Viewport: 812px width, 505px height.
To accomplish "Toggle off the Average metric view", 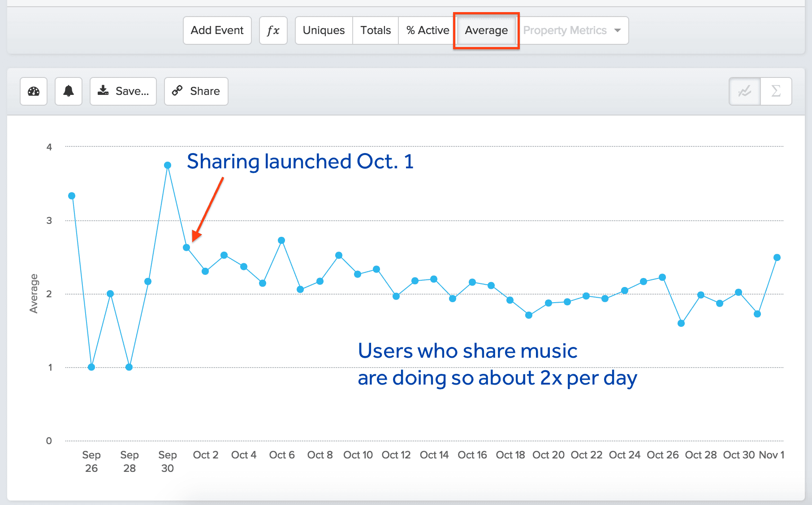I will coord(486,30).
